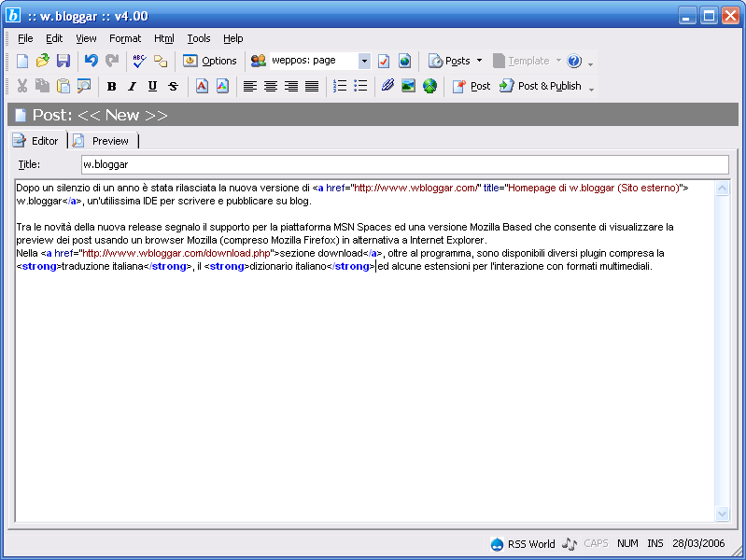This screenshot has height=560, width=746.
Task: Click the w.bloggar application title icon
Action: (x=13, y=16)
